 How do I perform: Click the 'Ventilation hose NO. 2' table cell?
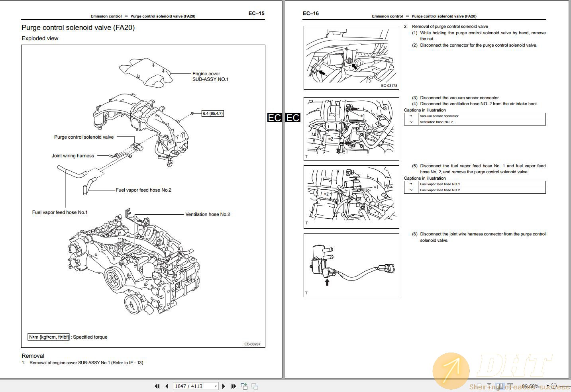[482, 122]
